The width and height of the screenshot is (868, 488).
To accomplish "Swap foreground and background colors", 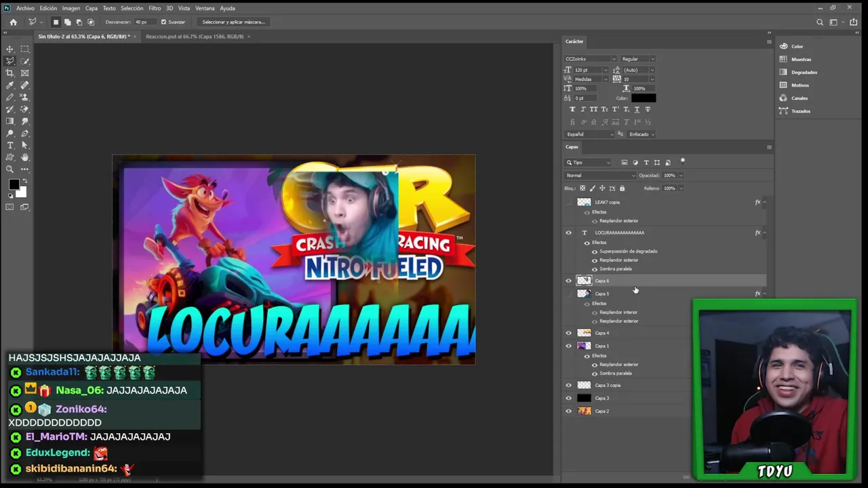I will coord(24,182).
